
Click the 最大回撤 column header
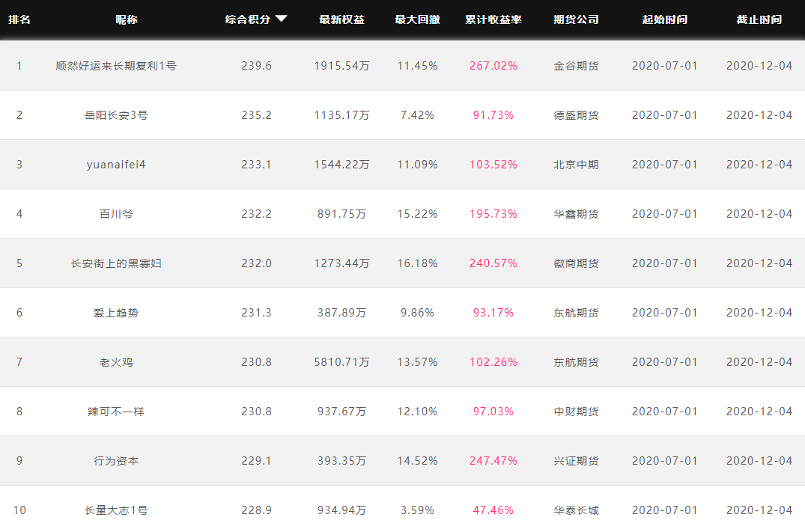coord(417,19)
